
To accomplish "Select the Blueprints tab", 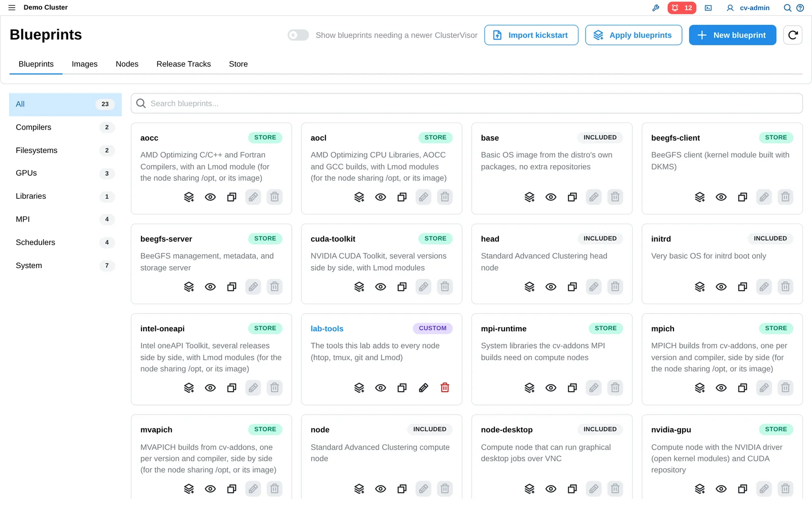I will [36, 64].
